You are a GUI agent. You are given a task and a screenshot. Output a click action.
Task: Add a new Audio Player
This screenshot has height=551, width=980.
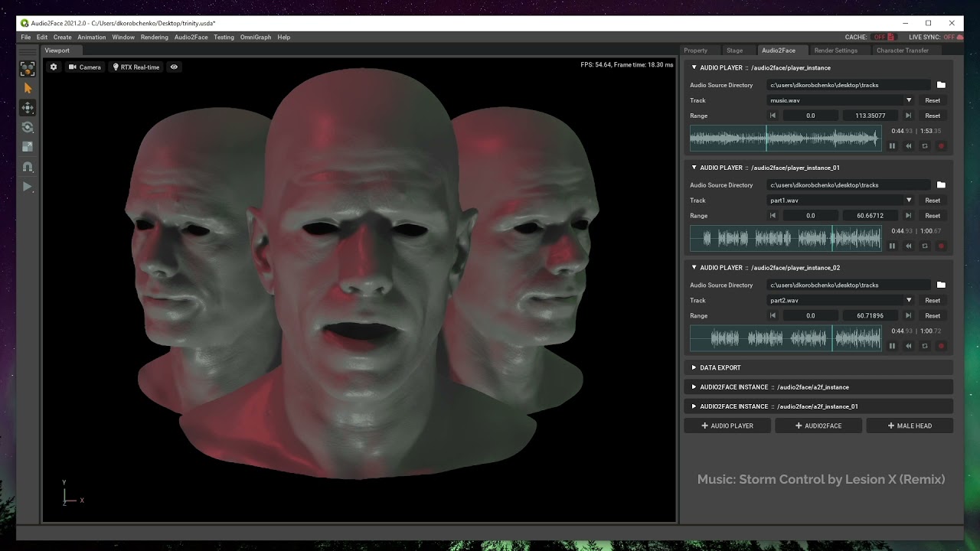point(727,425)
